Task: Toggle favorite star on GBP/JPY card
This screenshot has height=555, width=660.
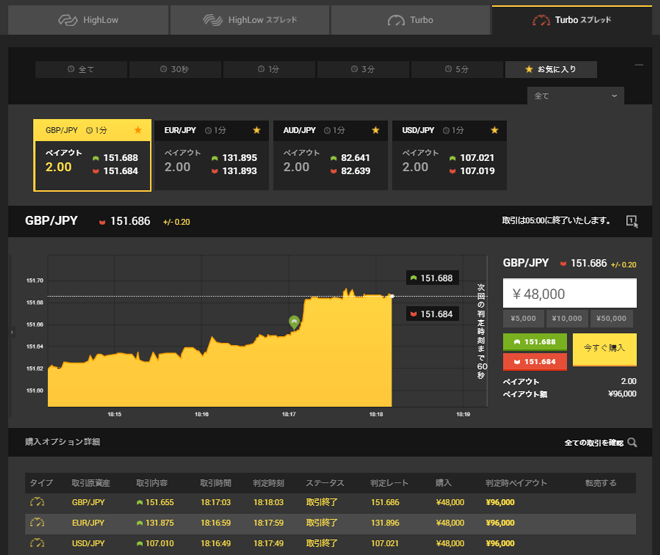Action: pos(138,130)
